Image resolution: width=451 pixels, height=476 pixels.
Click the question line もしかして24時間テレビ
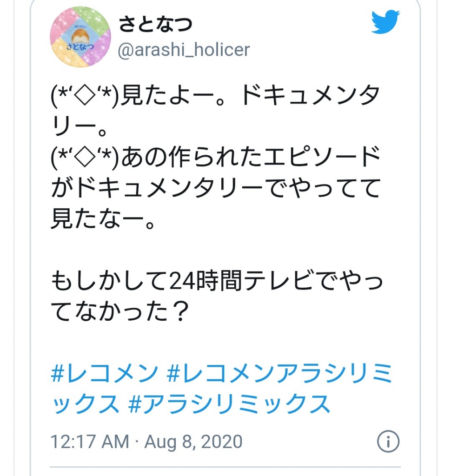click(x=216, y=280)
